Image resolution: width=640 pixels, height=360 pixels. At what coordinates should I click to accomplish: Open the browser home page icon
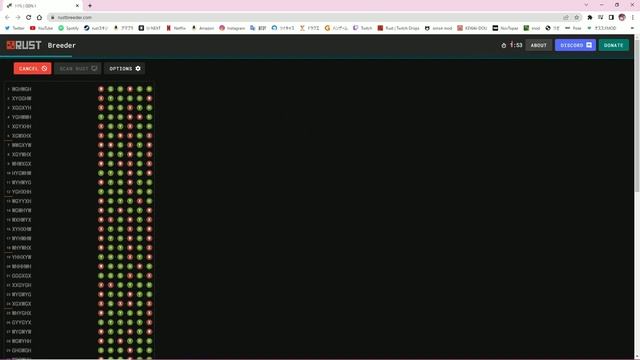[39, 18]
